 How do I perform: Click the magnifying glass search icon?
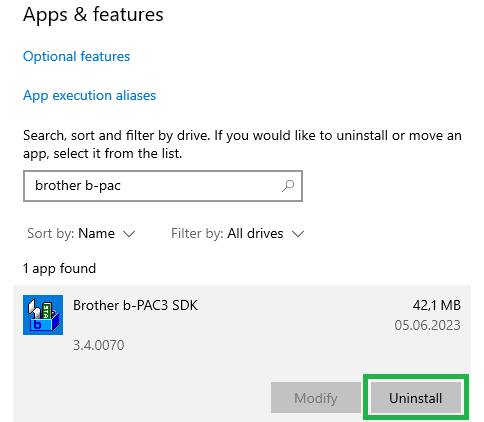(288, 186)
